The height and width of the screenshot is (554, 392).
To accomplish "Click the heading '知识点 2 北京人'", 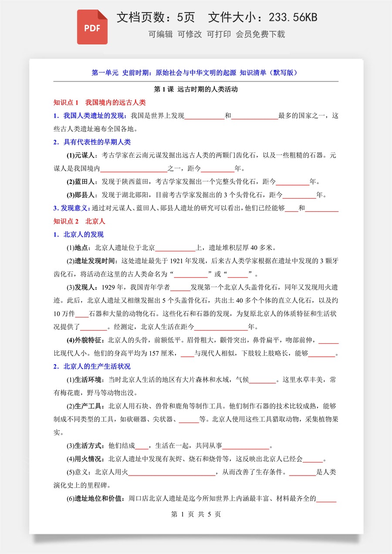I will click(x=79, y=221).
